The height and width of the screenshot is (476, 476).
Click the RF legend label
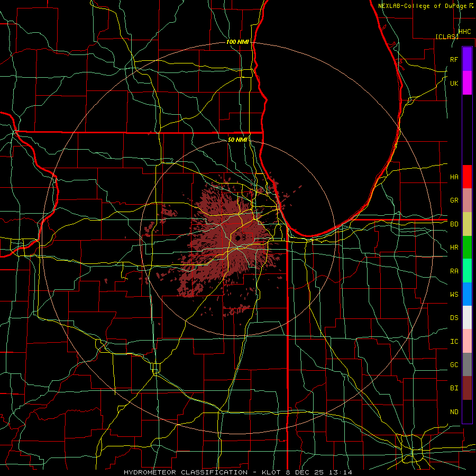coord(454,59)
